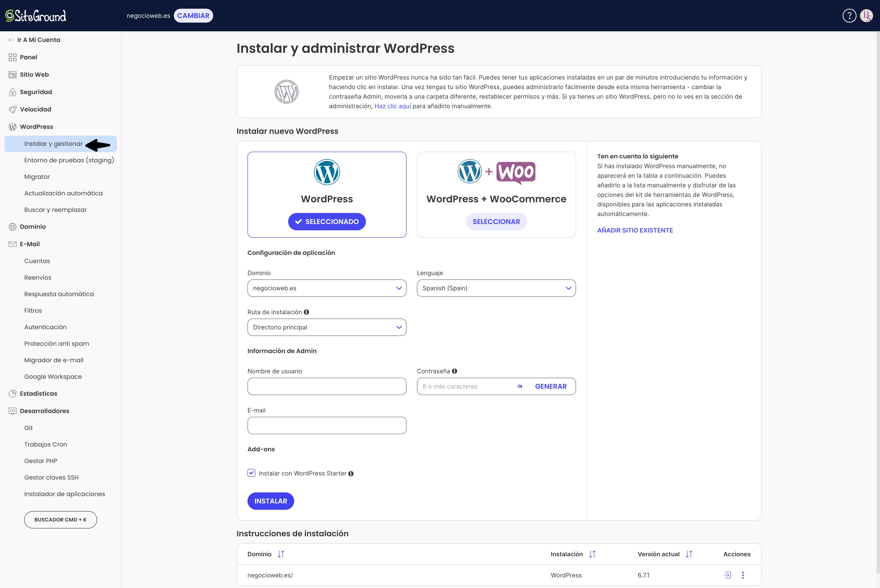Click the Velocidad rocket icon

[12, 110]
